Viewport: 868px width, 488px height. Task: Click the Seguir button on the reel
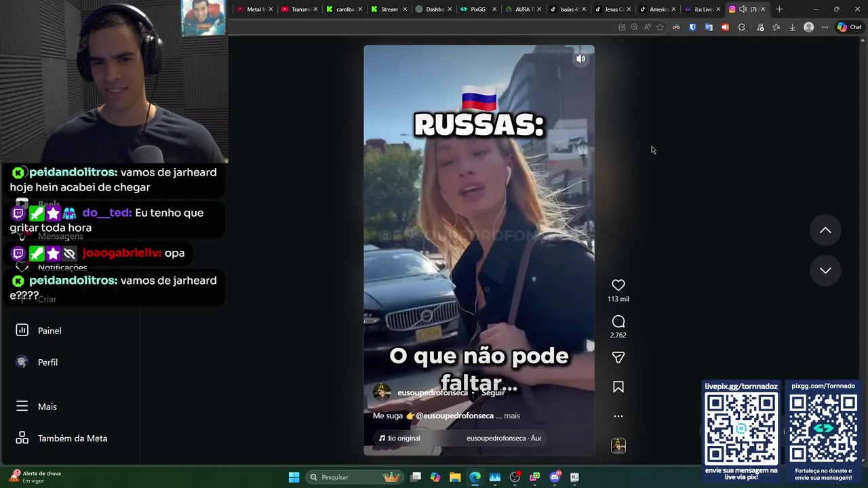point(493,393)
